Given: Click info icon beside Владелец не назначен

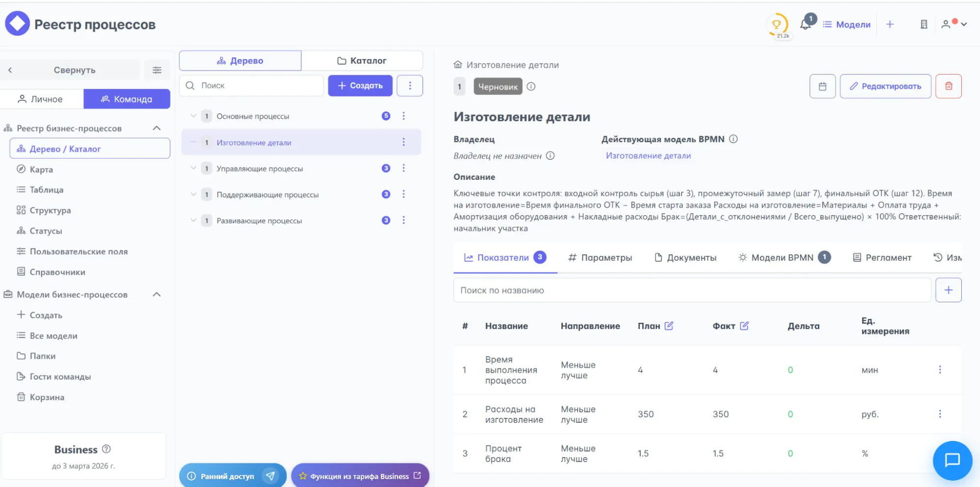Looking at the screenshot, I should click(551, 155).
